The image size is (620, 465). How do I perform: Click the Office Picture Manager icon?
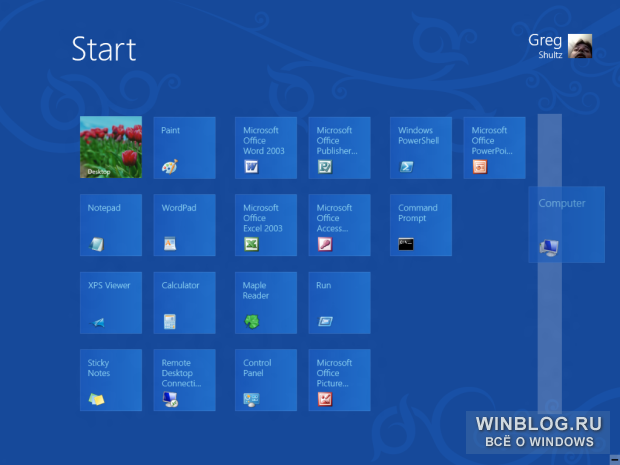(325, 399)
